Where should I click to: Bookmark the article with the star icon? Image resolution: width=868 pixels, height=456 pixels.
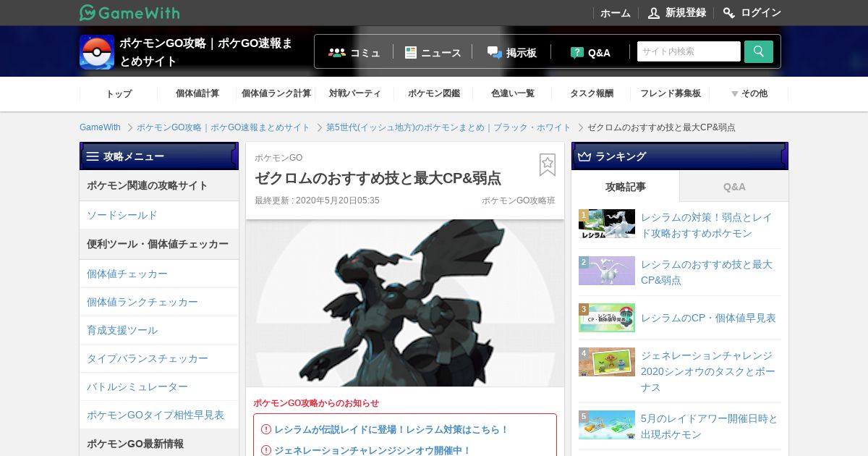point(548,165)
